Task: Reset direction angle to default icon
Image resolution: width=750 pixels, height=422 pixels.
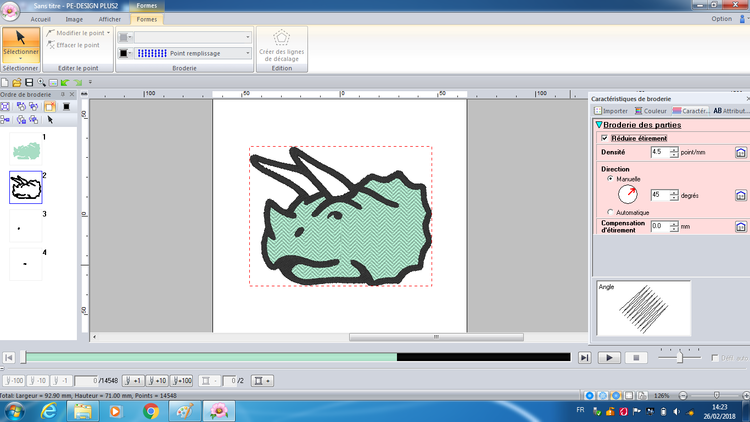Action: pos(740,194)
